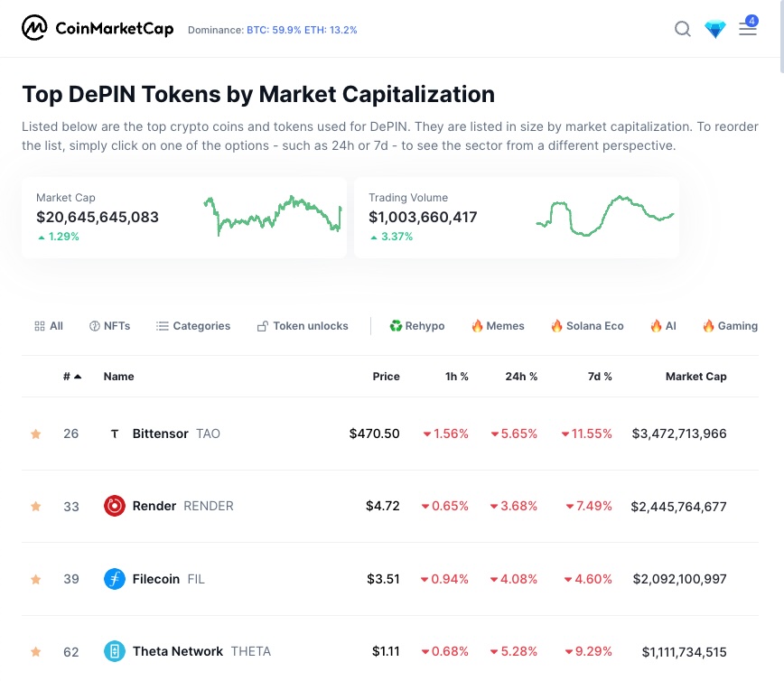Click the Theta Network coin logo
The width and height of the screenshot is (784, 681).
pyautogui.click(x=115, y=651)
